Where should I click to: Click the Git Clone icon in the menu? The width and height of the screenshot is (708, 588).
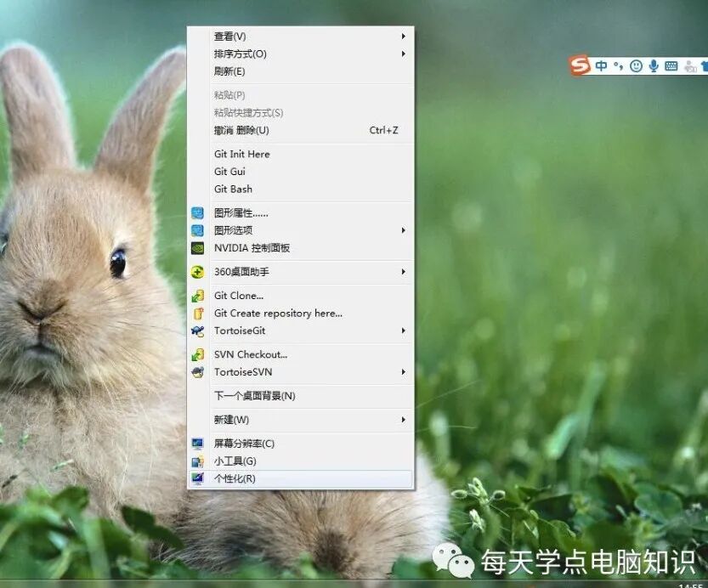[x=198, y=295]
